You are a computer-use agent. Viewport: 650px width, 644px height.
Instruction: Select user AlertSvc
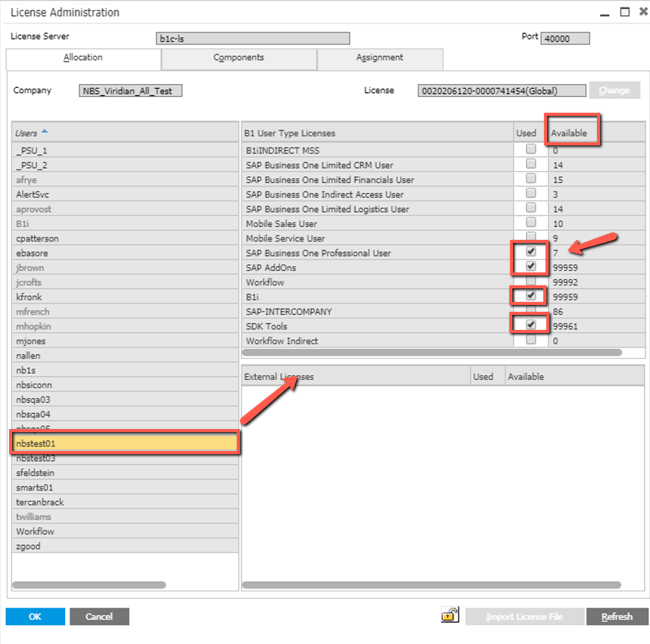tap(125, 194)
